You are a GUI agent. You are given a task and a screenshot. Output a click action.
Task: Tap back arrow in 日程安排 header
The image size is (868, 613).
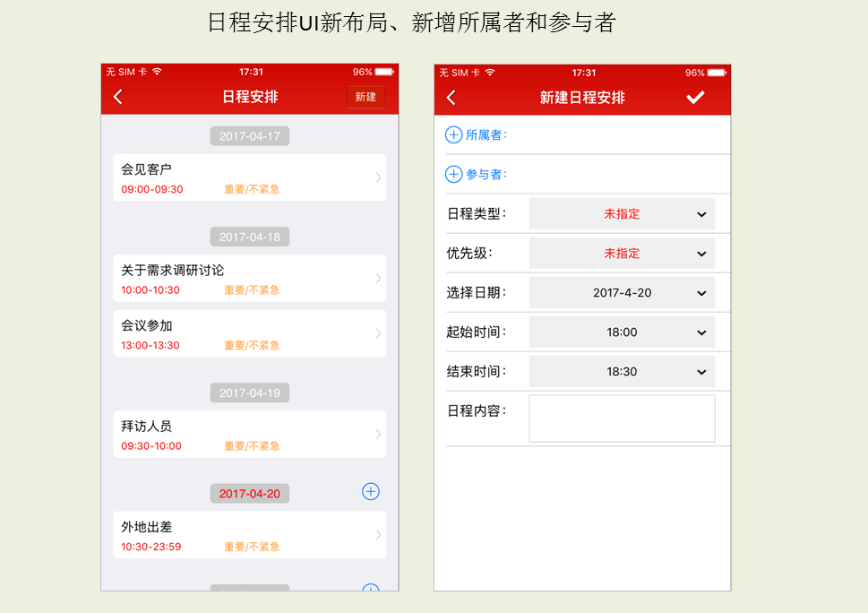117,97
